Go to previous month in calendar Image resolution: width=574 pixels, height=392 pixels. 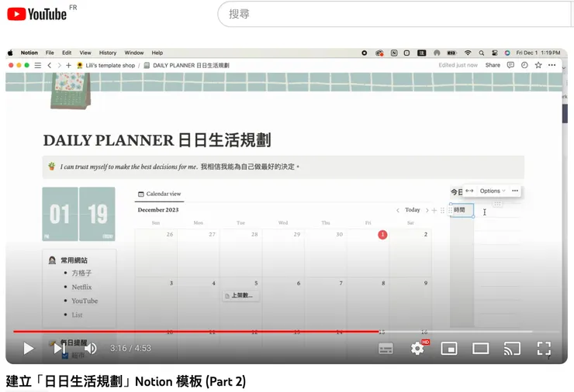[x=398, y=210]
